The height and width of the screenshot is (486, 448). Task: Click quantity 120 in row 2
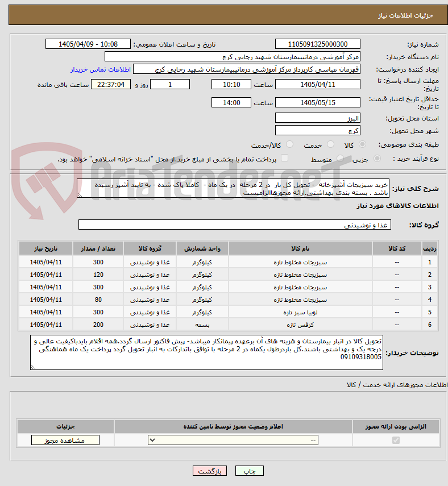pos(98,275)
